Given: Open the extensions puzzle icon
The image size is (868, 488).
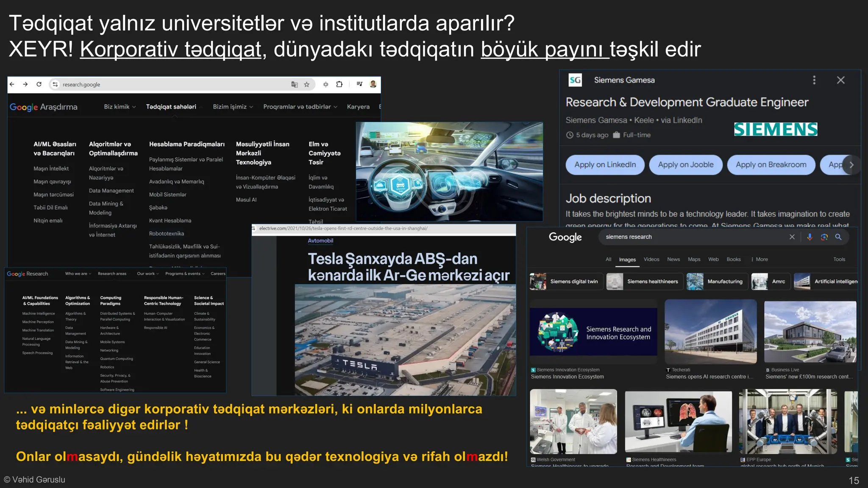Looking at the screenshot, I should 339,84.
